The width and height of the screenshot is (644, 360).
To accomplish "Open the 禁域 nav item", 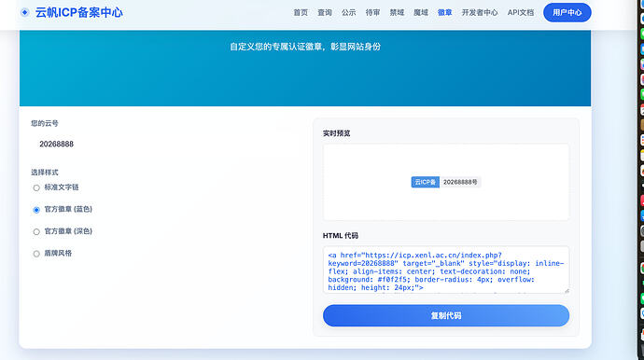I will click(x=397, y=13).
